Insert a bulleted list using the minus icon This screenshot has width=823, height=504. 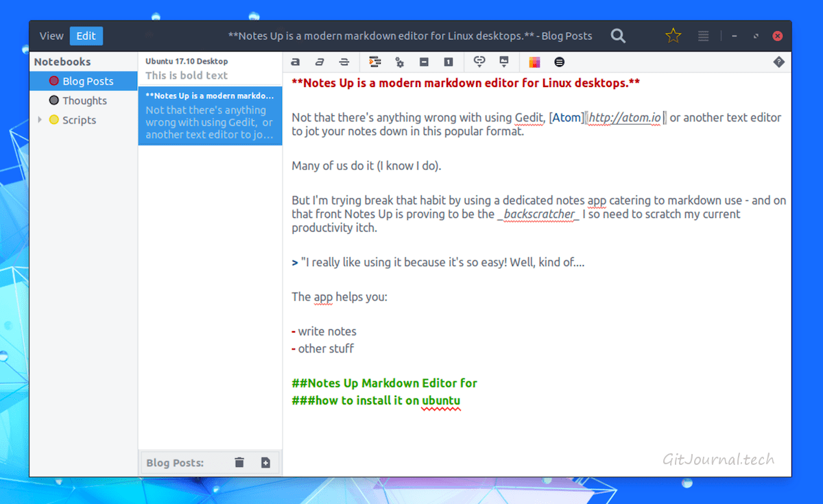(424, 62)
